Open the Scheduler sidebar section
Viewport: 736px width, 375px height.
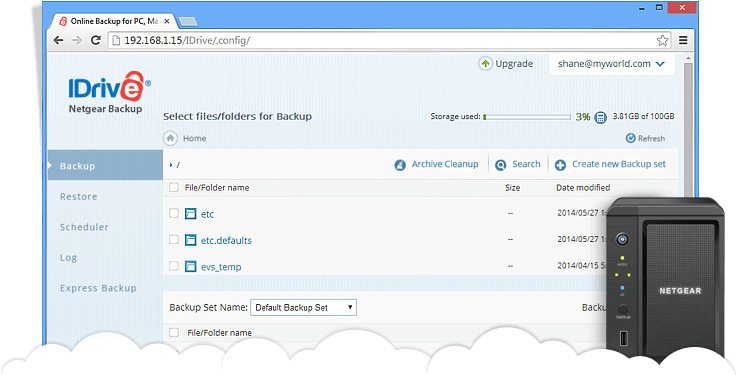tap(84, 227)
